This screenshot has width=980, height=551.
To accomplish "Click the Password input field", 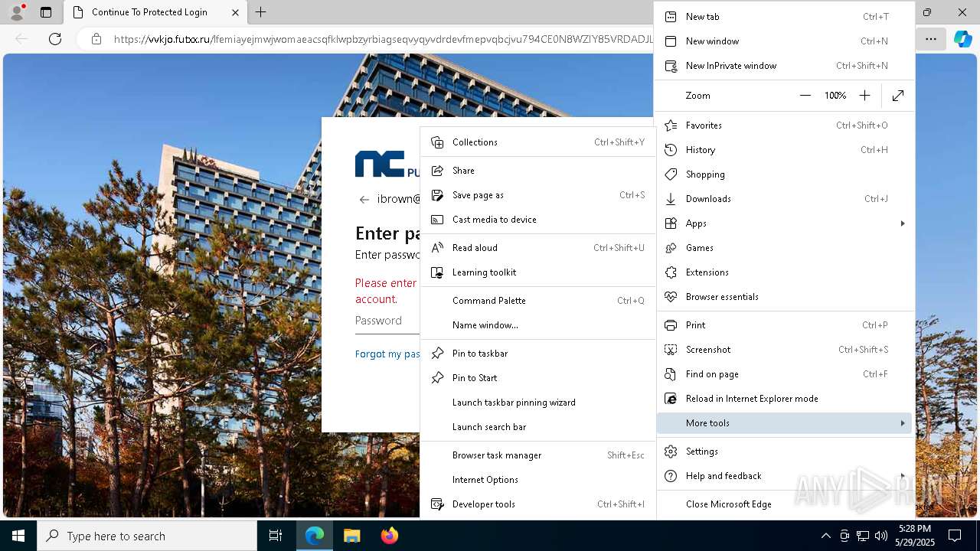I will [387, 321].
